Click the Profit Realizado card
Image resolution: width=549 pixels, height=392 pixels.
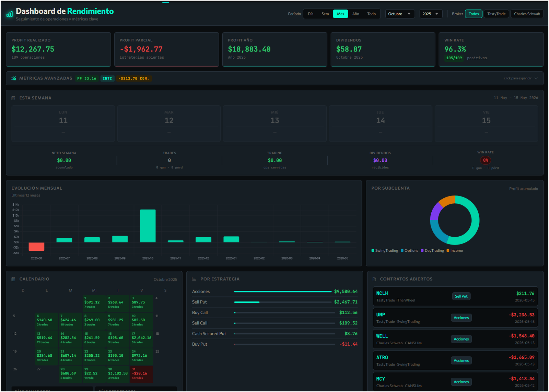coord(58,49)
